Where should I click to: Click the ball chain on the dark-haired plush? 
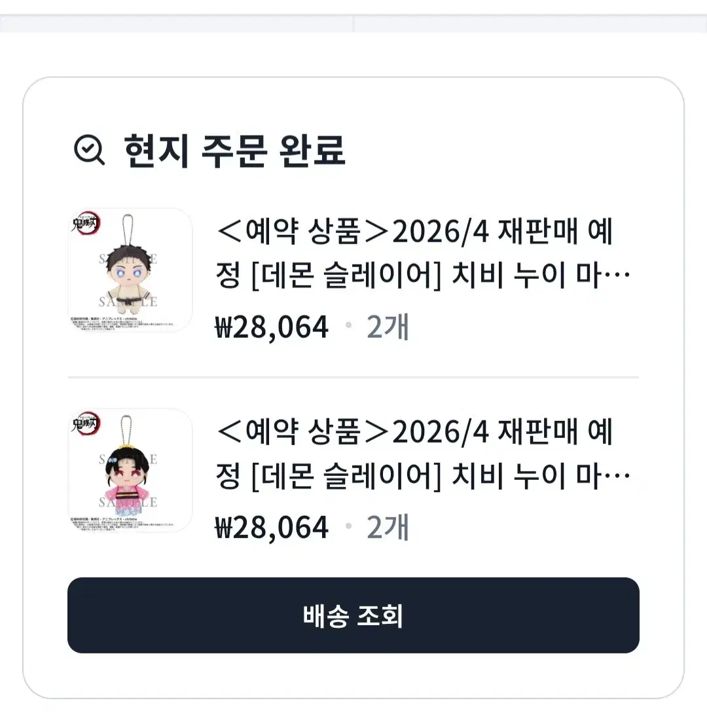122,229
